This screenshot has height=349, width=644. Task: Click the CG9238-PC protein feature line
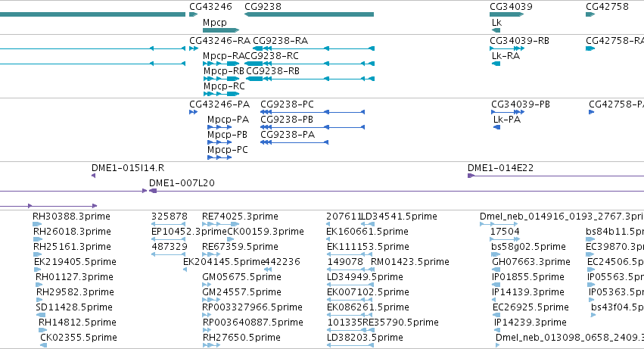pos(313,112)
